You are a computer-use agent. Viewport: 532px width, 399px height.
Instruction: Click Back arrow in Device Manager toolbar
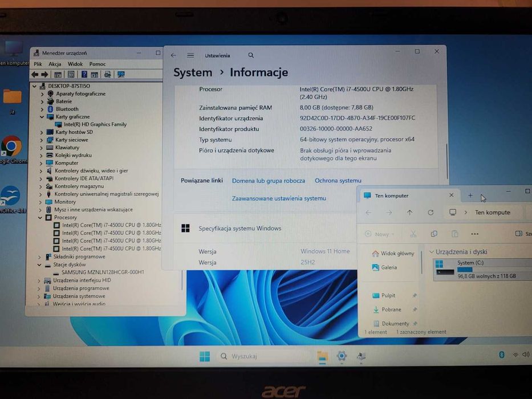(x=35, y=74)
